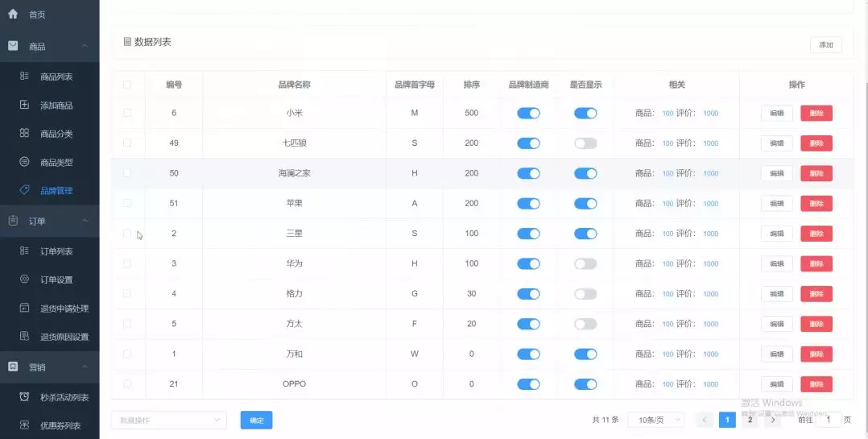Screen dimensions: 868x439
Task: Click 确定 batch operation button
Action: coord(256,420)
